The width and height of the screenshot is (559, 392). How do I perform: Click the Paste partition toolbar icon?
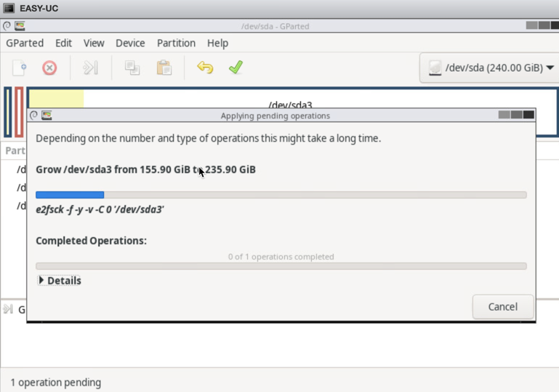(x=164, y=68)
